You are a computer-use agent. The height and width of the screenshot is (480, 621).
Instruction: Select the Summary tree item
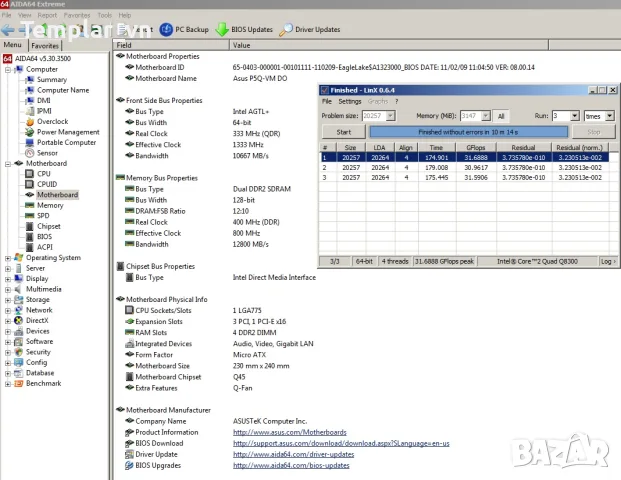pyautogui.click(x=52, y=80)
